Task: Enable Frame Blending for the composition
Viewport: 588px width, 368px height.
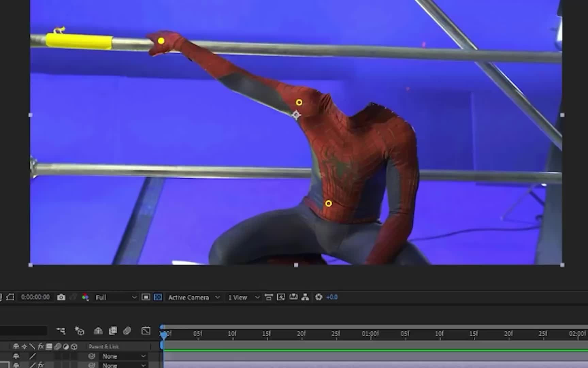Action: pyautogui.click(x=113, y=331)
